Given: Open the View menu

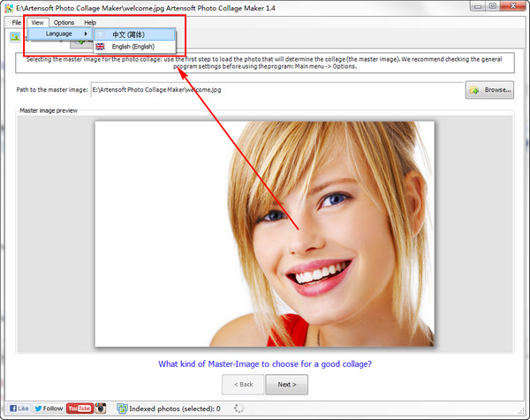Looking at the screenshot, I should tap(37, 23).
